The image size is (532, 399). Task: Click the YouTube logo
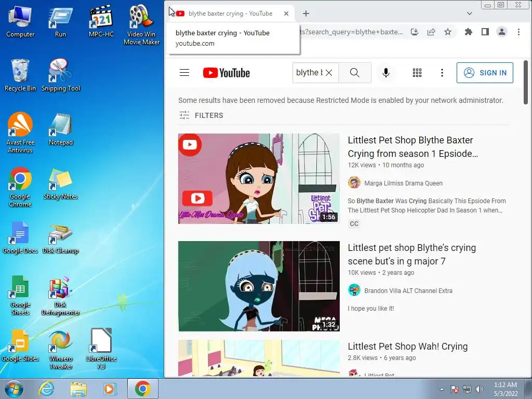(227, 73)
